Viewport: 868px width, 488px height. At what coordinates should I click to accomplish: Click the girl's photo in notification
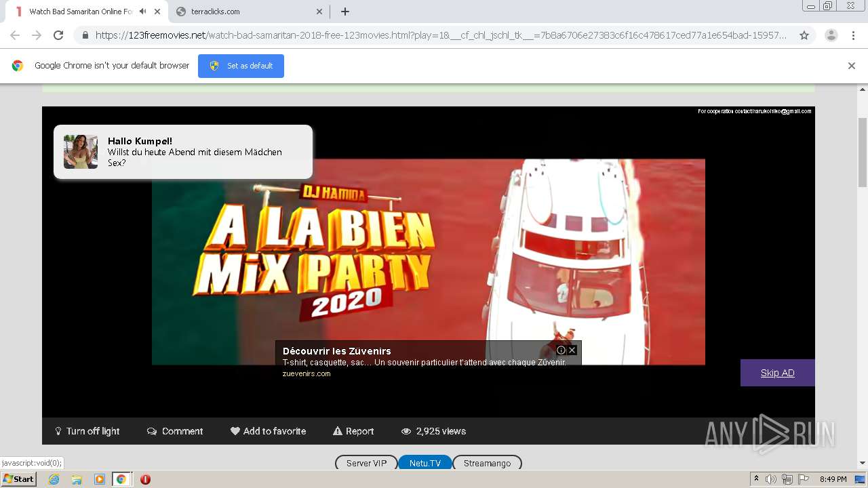pyautogui.click(x=81, y=152)
